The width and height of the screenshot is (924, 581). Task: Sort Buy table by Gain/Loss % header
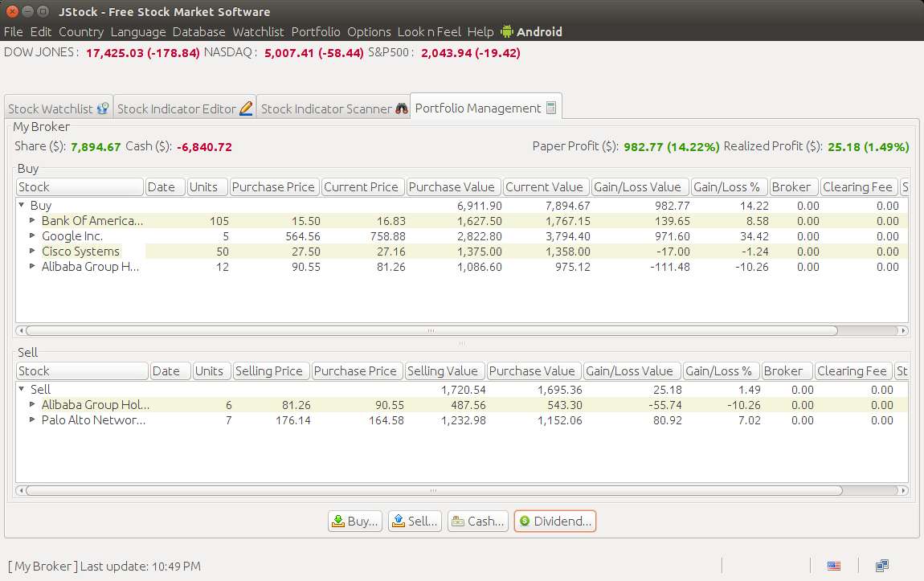[x=729, y=186]
